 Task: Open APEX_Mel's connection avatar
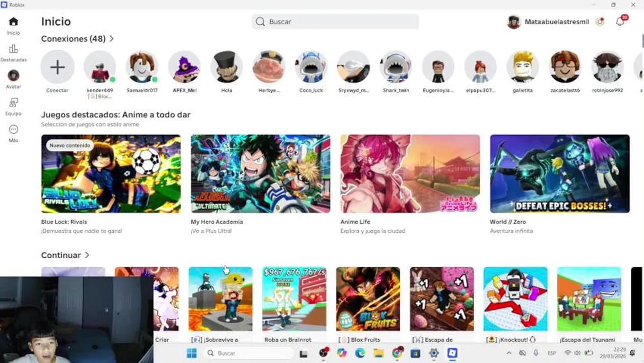coord(184,67)
